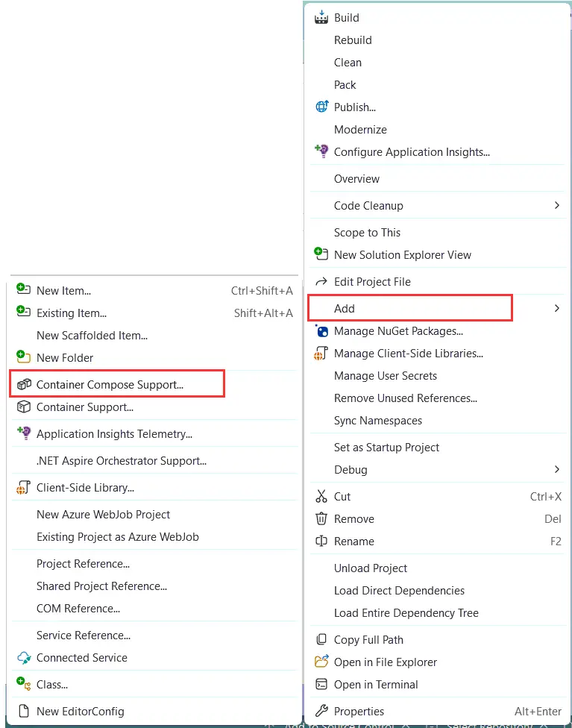Select the Copy Full Path icon
The image size is (572, 728).
321,639
